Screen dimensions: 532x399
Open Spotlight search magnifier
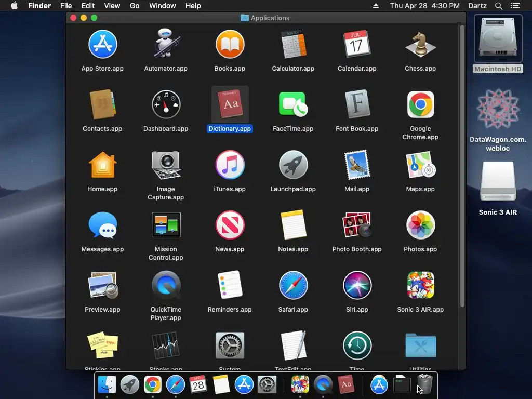coord(498,6)
